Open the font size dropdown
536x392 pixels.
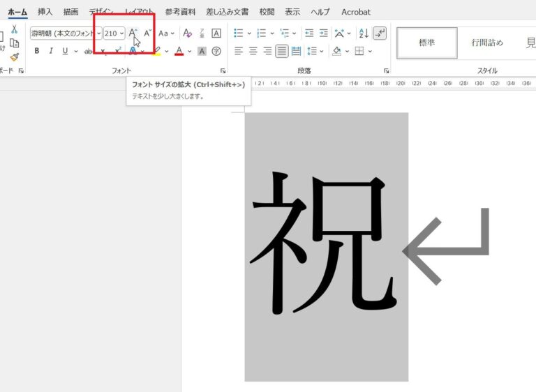pyautogui.click(x=122, y=33)
